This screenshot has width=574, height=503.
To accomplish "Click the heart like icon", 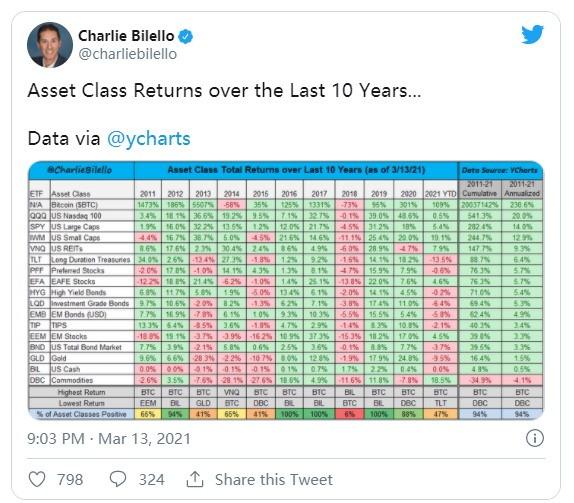I will pyautogui.click(x=37, y=479).
